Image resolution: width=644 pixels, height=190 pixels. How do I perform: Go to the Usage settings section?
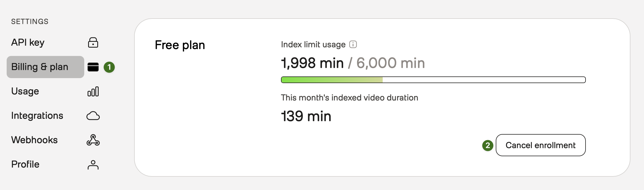[x=25, y=91]
